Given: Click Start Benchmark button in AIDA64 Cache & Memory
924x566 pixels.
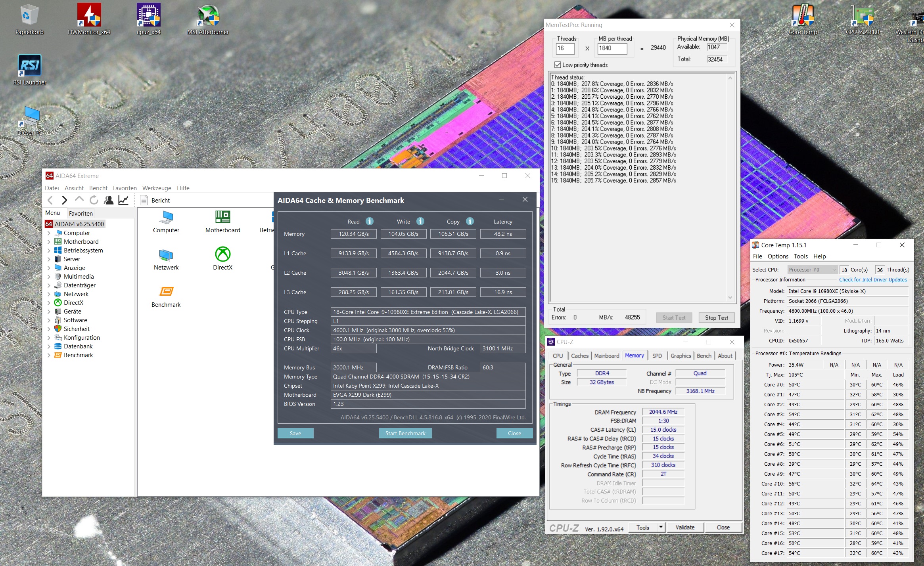Looking at the screenshot, I should coord(404,433).
